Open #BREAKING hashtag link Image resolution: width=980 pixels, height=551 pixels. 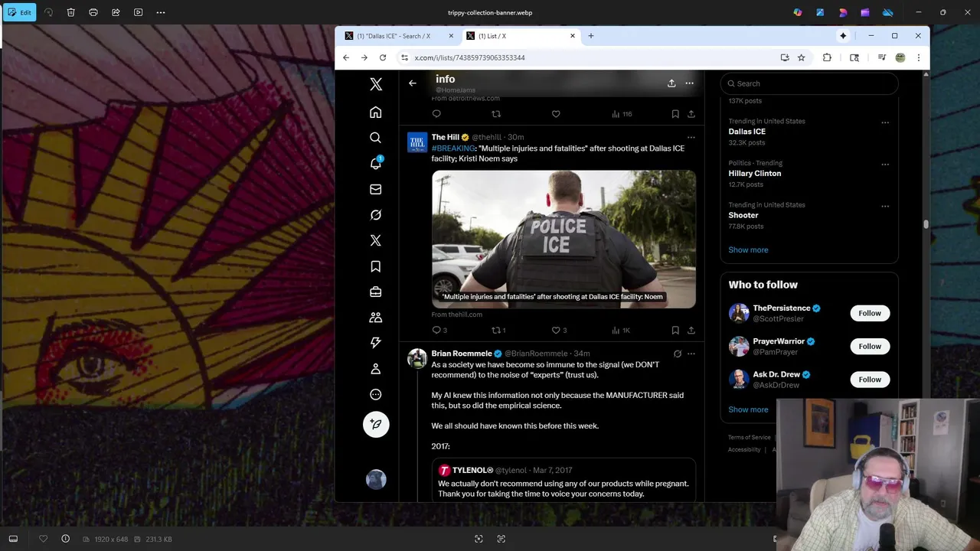(x=452, y=148)
